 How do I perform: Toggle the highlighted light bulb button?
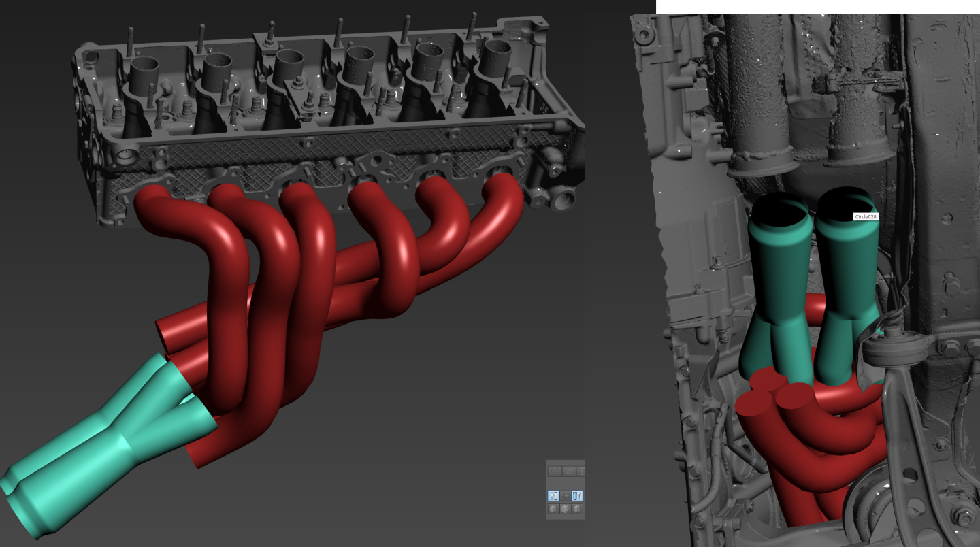coord(553,496)
